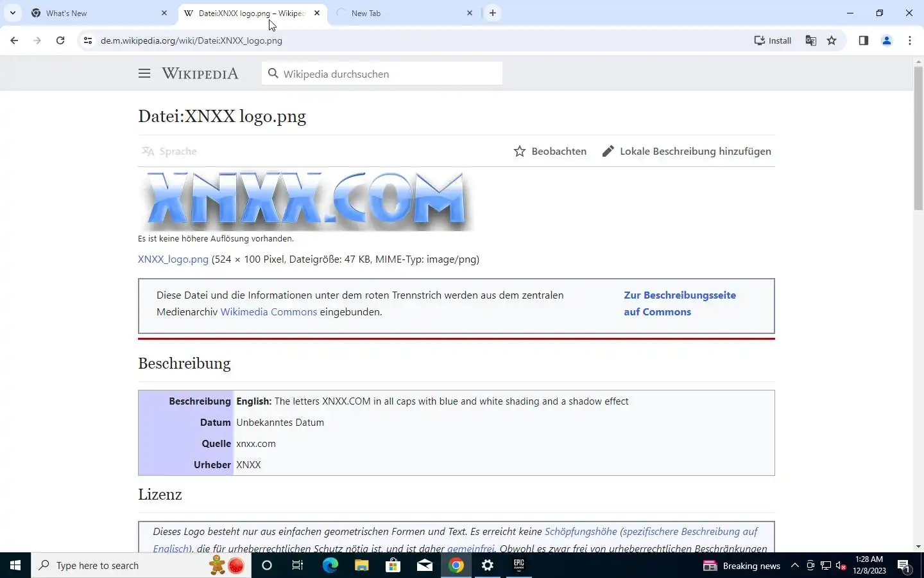
Task: Open Microsoft Store from taskbar
Action: tap(393, 565)
